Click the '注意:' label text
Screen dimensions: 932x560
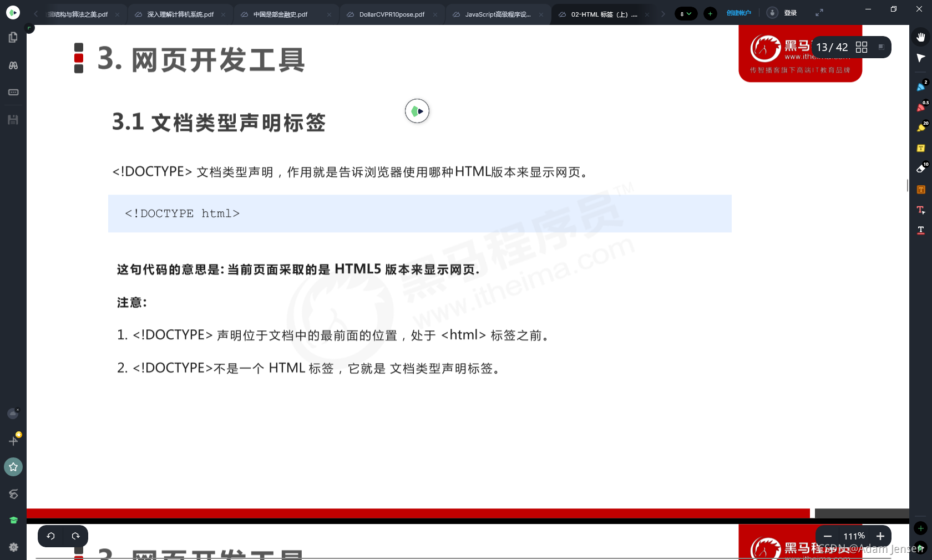click(x=132, y=303)
